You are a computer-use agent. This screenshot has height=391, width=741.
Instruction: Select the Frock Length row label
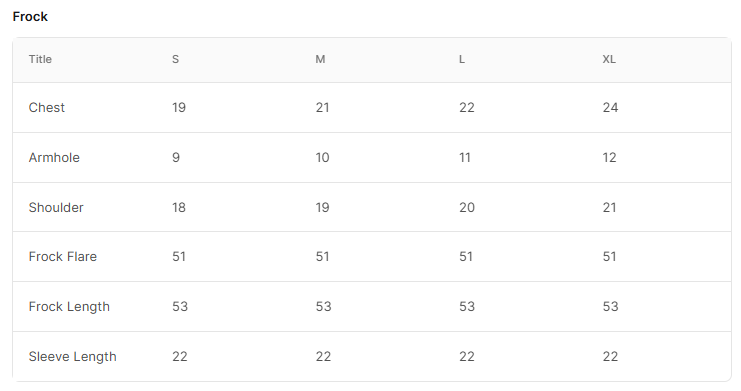pos(69,307)
